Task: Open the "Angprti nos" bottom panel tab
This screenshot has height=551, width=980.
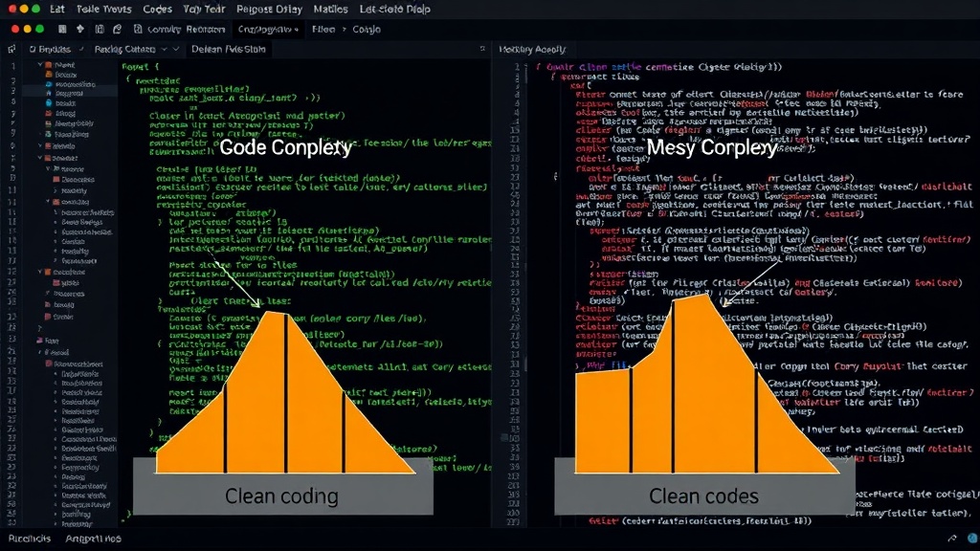Action: [x=93, y=539]
